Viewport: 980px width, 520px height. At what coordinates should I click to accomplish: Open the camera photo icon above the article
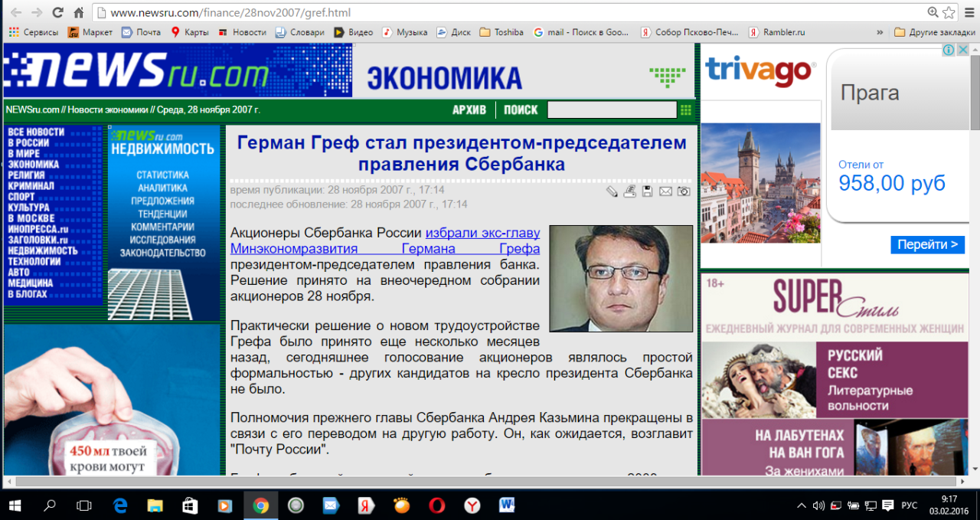coord(683,191)
